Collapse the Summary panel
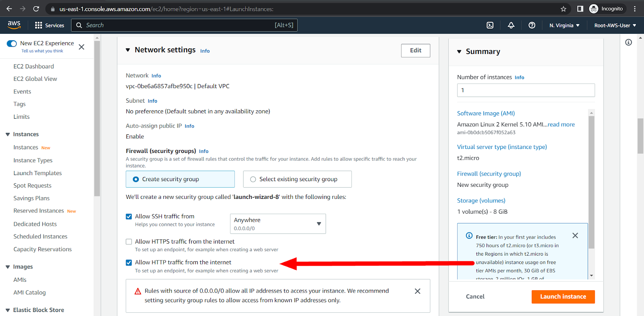Image resolution: width=644 pixels, height=316 pixels. [459, 52]
